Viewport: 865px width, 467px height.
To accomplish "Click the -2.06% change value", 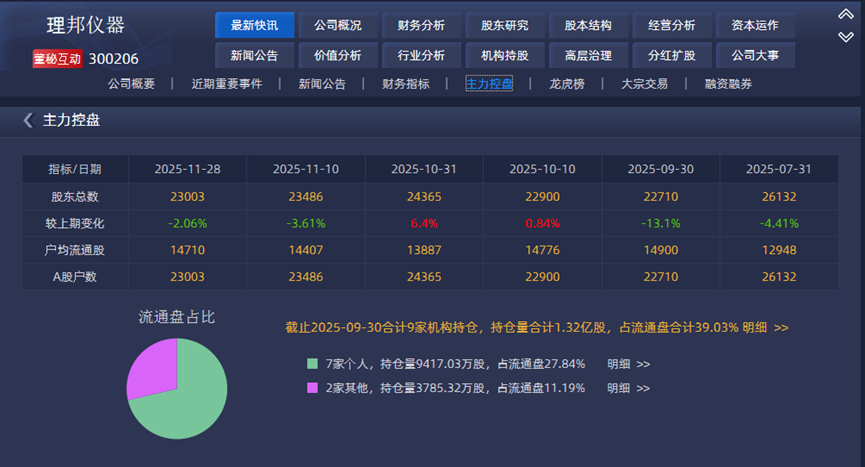I will click(188, 223).
